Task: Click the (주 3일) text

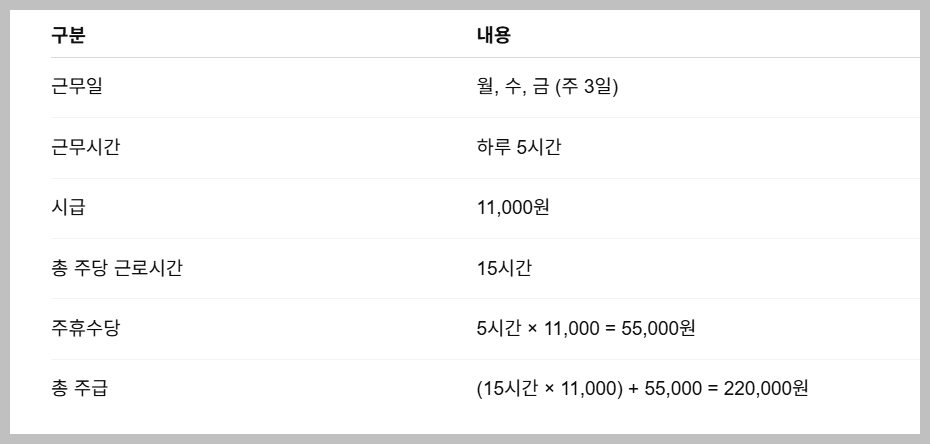Action: click(x=586, y=87)
